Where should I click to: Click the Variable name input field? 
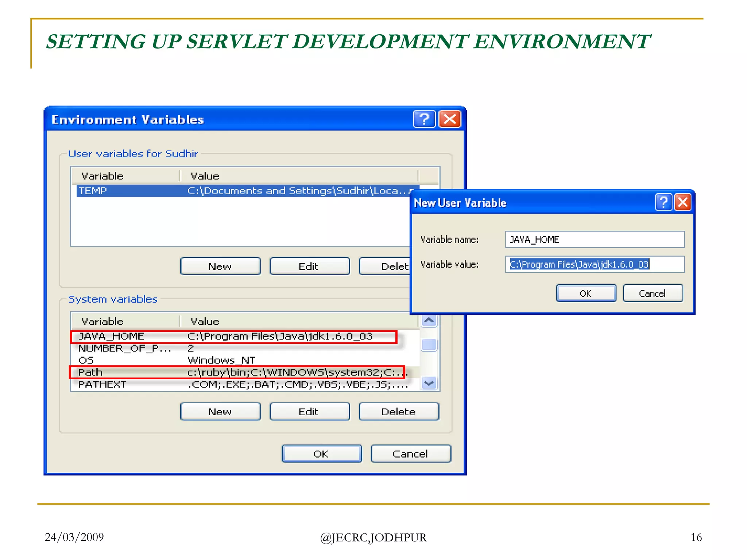595,240
